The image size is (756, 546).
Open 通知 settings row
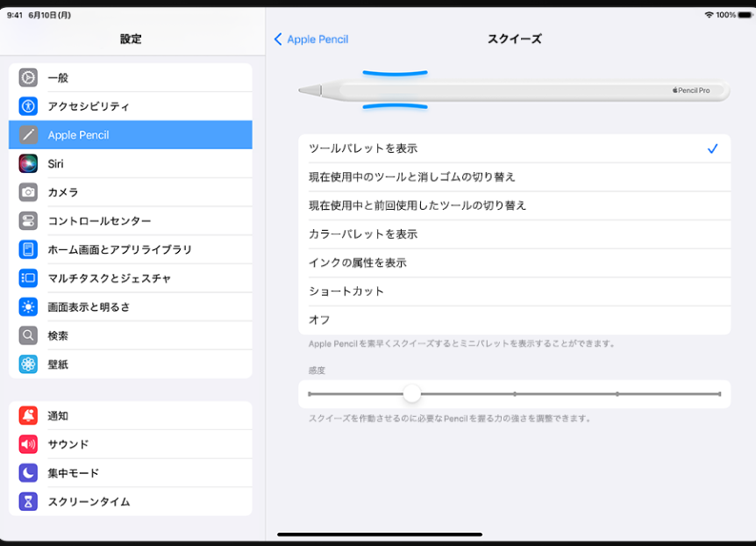point(130,415)
